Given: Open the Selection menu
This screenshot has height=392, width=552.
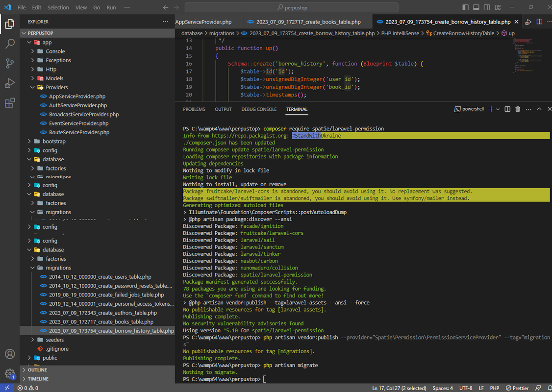Looking at the screenshot, I should pyautogui.click(x=58, y=7).
